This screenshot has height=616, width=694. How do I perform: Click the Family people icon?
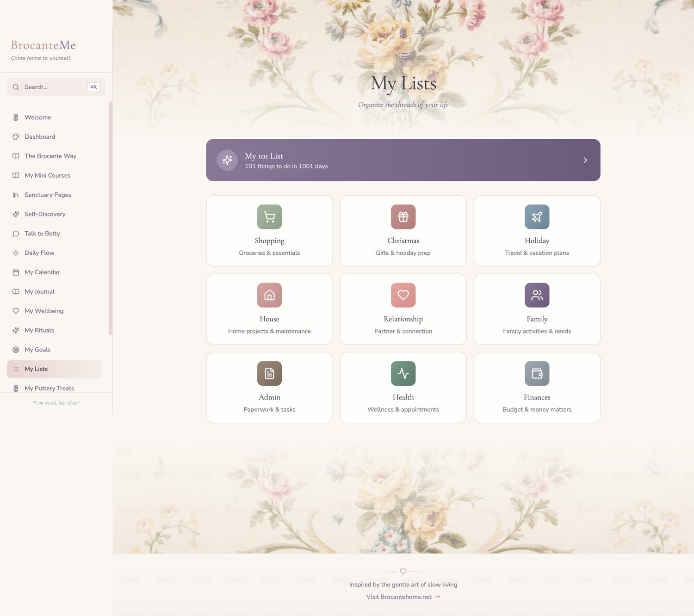point(537,295)
